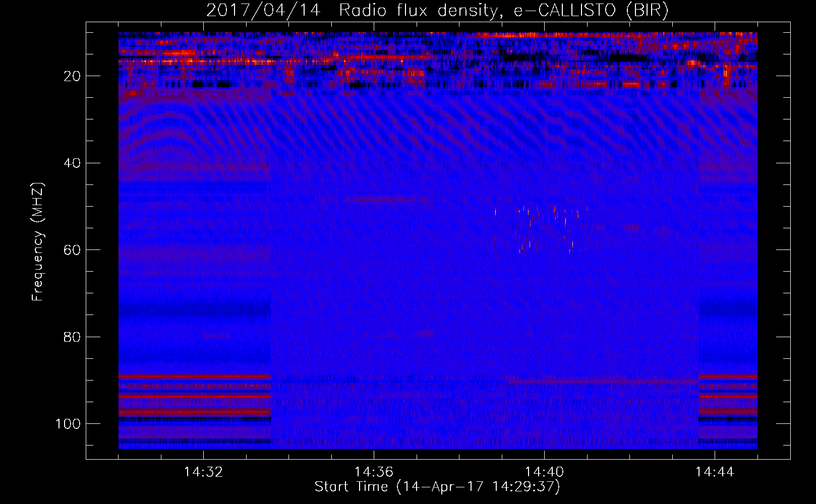Click the 14:36 time tick label
Image resolution: width=816 pixels, height=504 pixels.
[374, 472]
